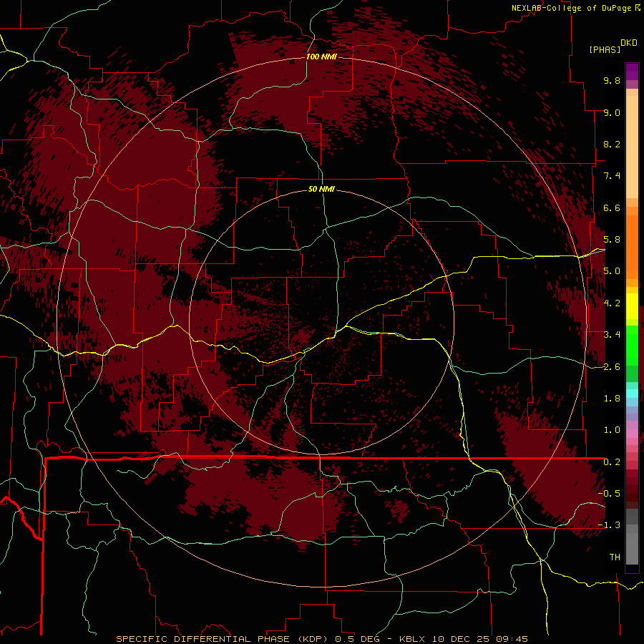Click the NEXLAB-College of DuPage watermark text
Image resolution: width=644 pixels, height=644 pixels.
pos(573,8)
